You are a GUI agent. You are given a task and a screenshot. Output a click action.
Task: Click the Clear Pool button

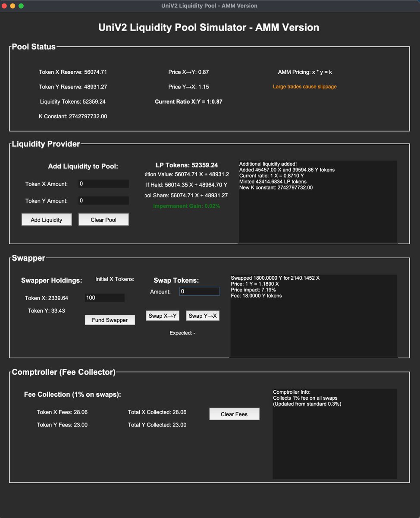pyautogui.click(x=103, y=220)
